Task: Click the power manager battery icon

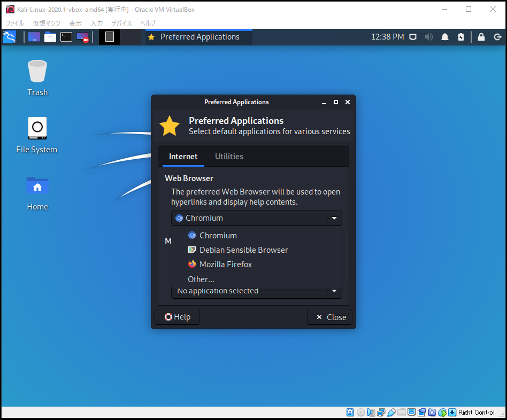Action: pyautogui.click(x=461, y=37)
